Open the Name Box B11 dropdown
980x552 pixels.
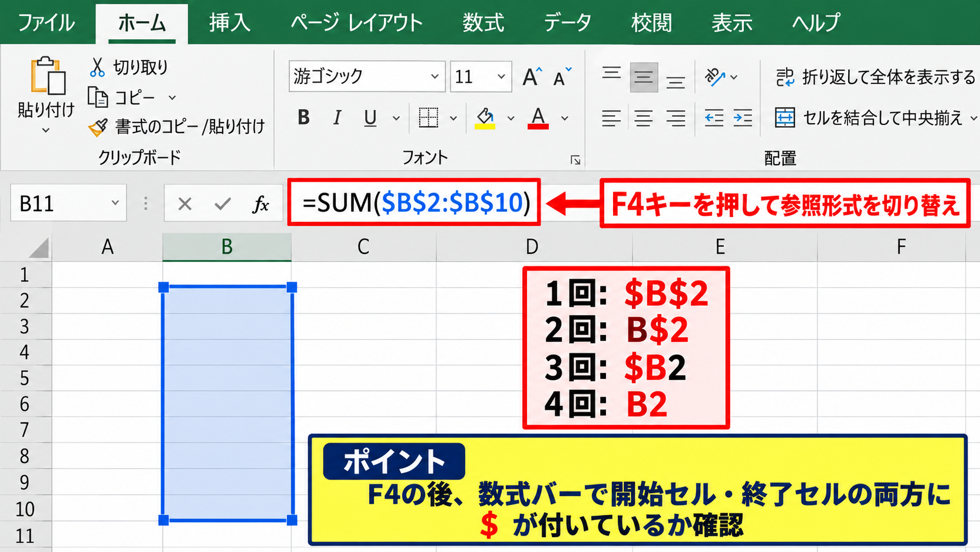(x=115, y=203)
